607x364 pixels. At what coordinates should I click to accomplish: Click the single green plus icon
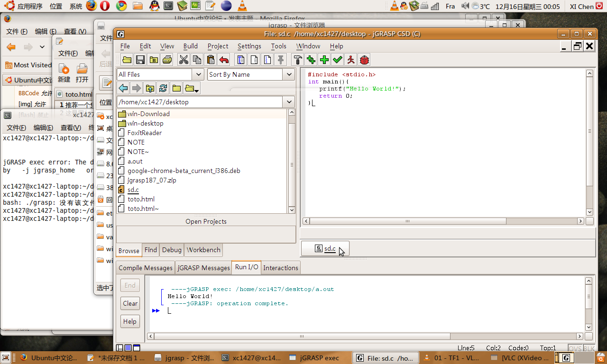pyautogui.click(x=324, y=60)
